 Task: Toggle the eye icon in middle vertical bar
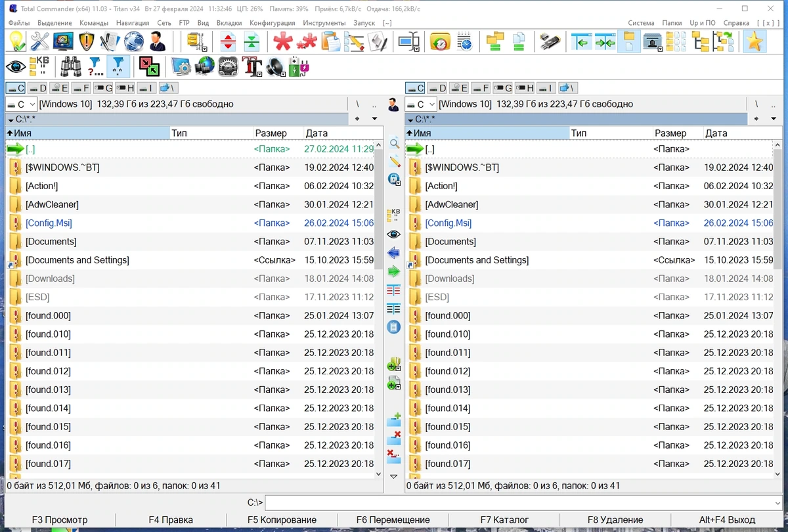click(394, 234)
